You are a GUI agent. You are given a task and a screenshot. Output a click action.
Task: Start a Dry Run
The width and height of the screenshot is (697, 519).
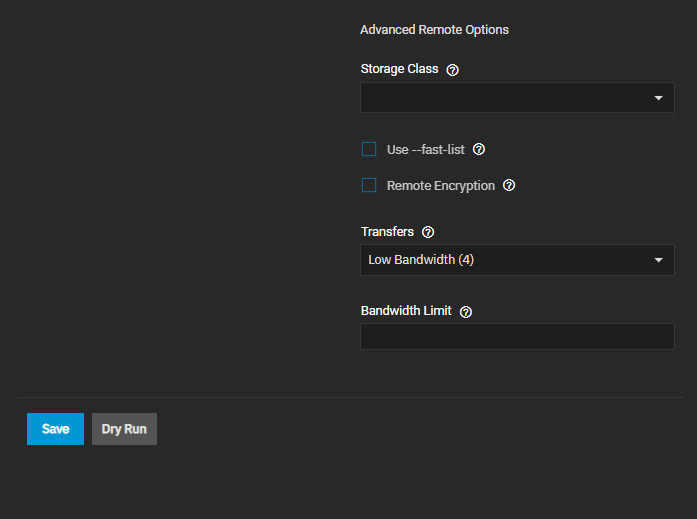click(x=124, y=429)
